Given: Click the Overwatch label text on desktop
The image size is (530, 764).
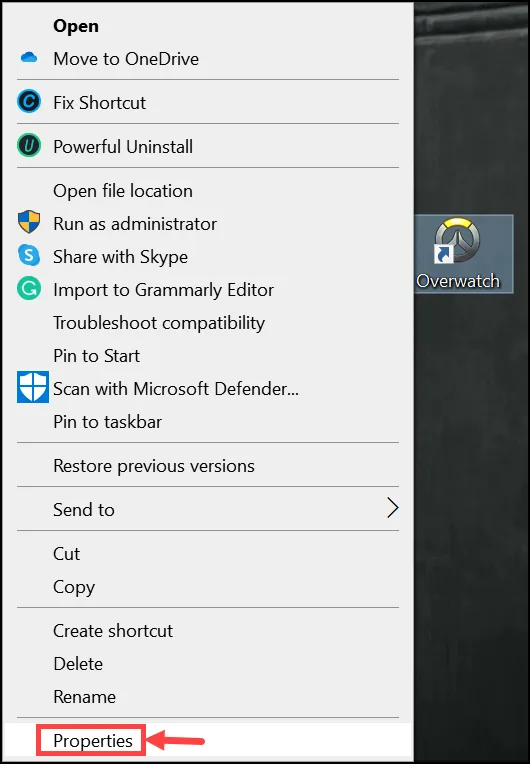Looking at the screenshot, I should [x=458, y=281].
